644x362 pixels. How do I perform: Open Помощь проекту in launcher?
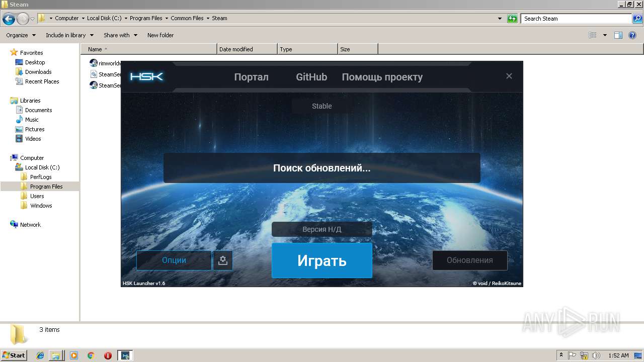(382, 77)
